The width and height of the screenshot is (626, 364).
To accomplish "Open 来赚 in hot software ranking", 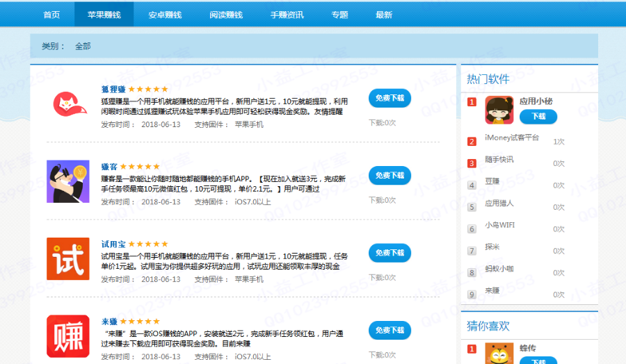I will (492, 291).
